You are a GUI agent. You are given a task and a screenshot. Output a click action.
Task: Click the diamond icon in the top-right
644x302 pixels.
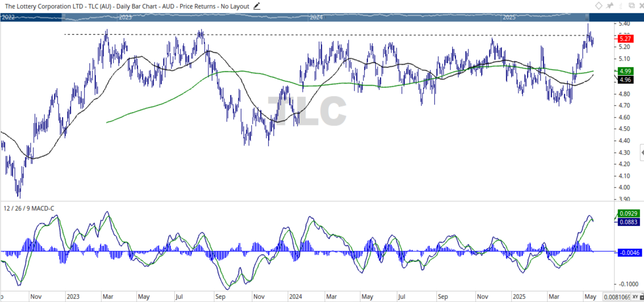[598, 5]
